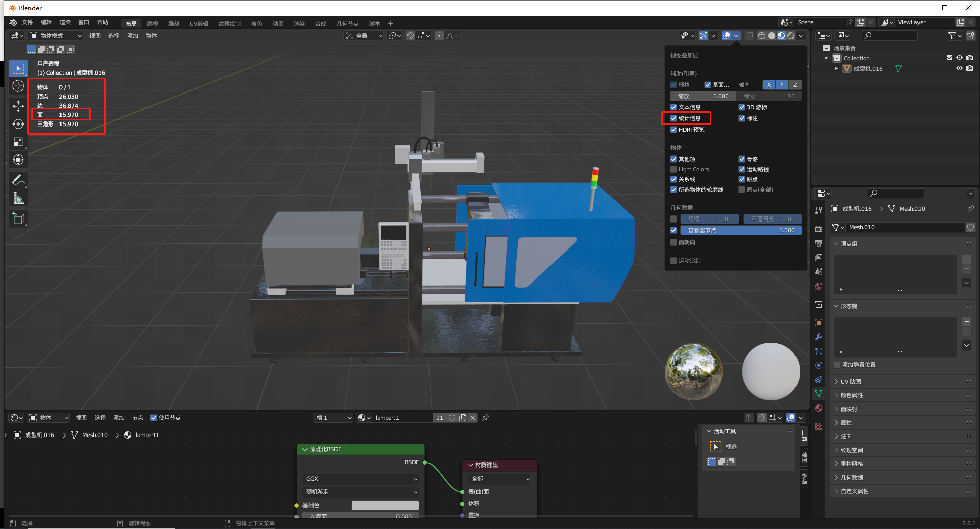980x529 pixels.
Task: Select the Rotate tool in left toolbar
Action: 18,124
